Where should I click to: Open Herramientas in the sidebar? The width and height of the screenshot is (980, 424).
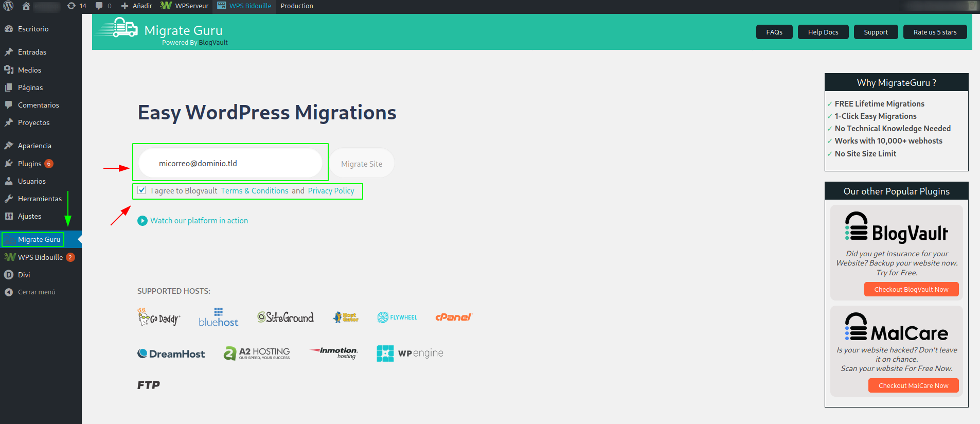click(x=41, y=199)
